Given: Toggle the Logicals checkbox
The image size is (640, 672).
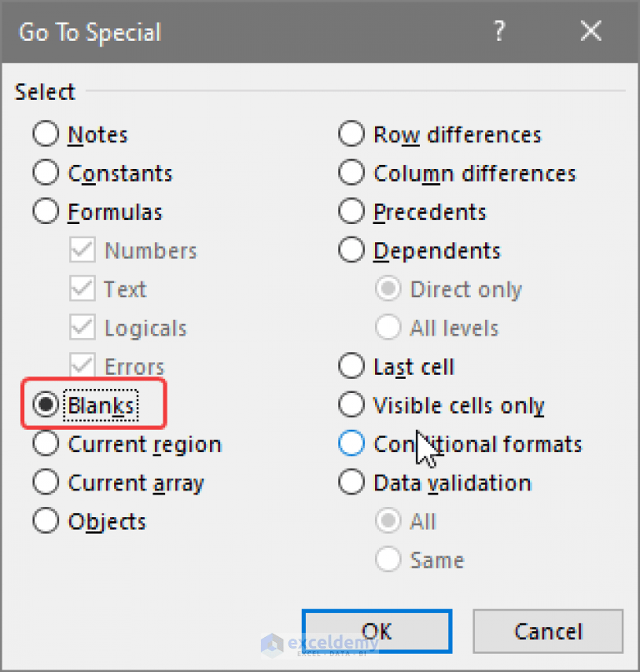Looking at the screenshot, I should [x=82, y=327].
